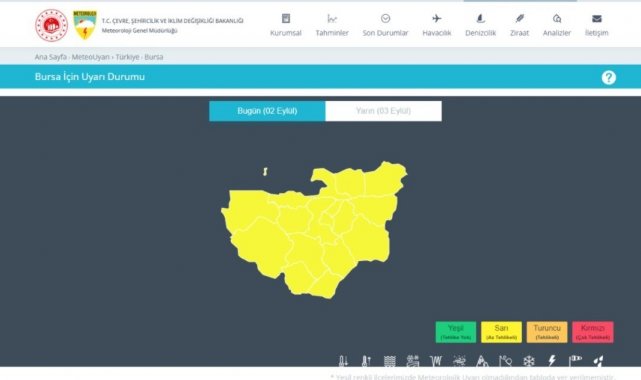Open the MeteoUyarı breadcrumb link

[90, 57]
